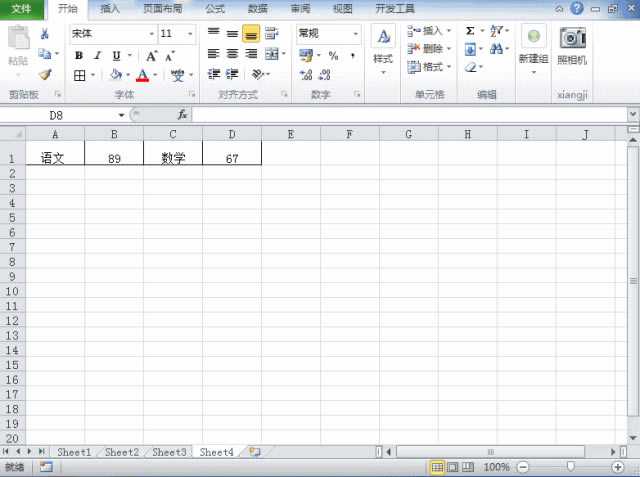Decrease font size with small A
Viewport: 640px width, 477px height.
click(x=170, y=56)
